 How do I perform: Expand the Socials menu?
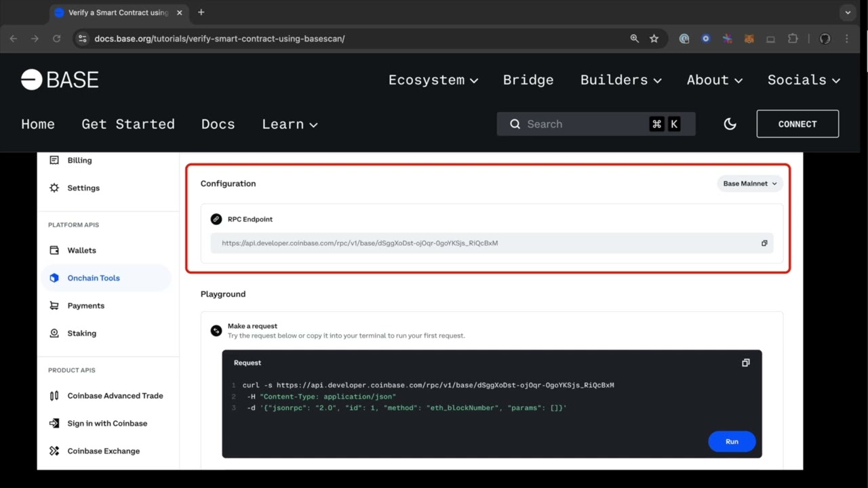click(x=804, y=80)
